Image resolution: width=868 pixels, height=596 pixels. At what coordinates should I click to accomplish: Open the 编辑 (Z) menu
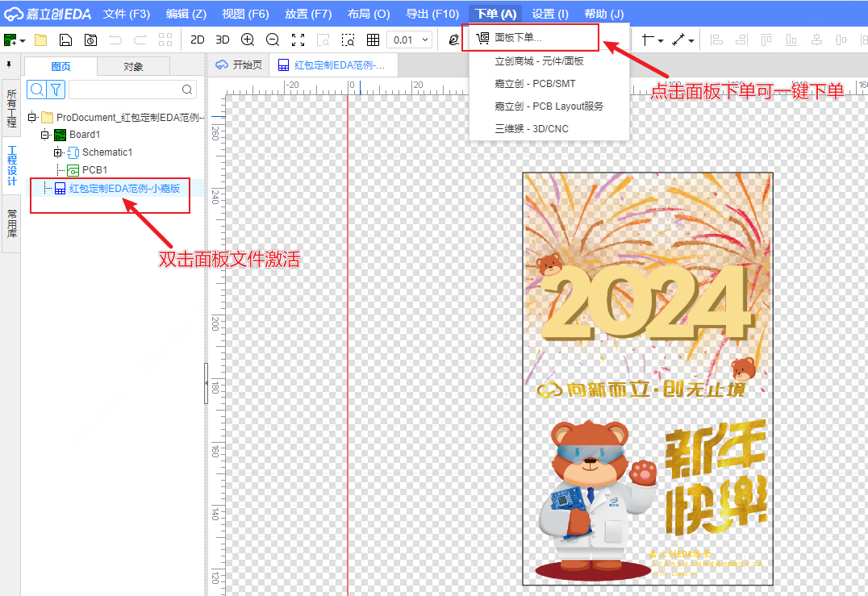pos(186,14)
